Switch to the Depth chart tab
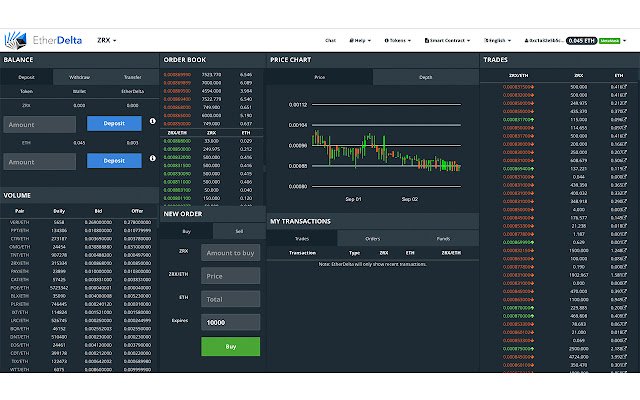 pyautogui.click(x=426, y=77)
